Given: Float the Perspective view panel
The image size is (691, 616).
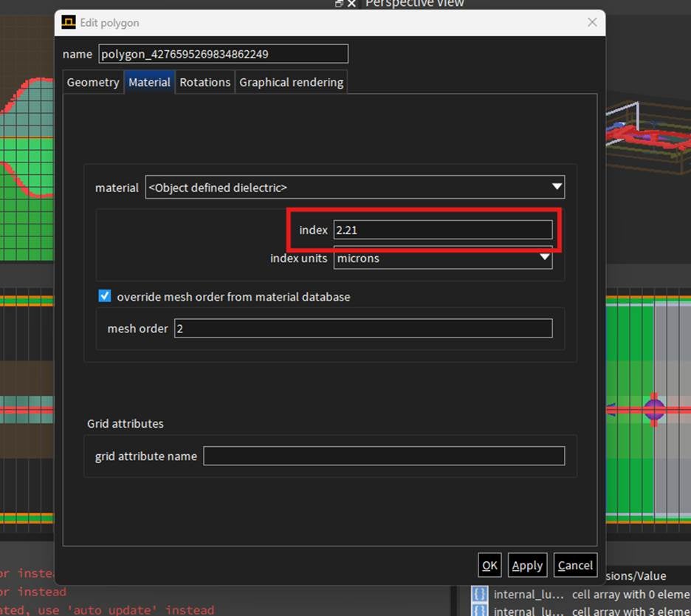Looking at the screenshot, I should pyautogui.click(x=339, y=4).
